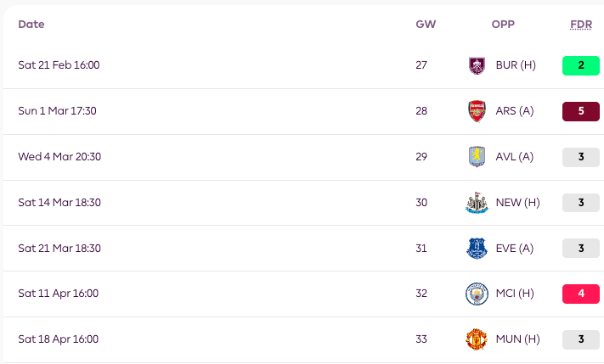The height and width of the screenshot is (364, 604).
Task: Click the OPP column header
Action: pos(503,25)
